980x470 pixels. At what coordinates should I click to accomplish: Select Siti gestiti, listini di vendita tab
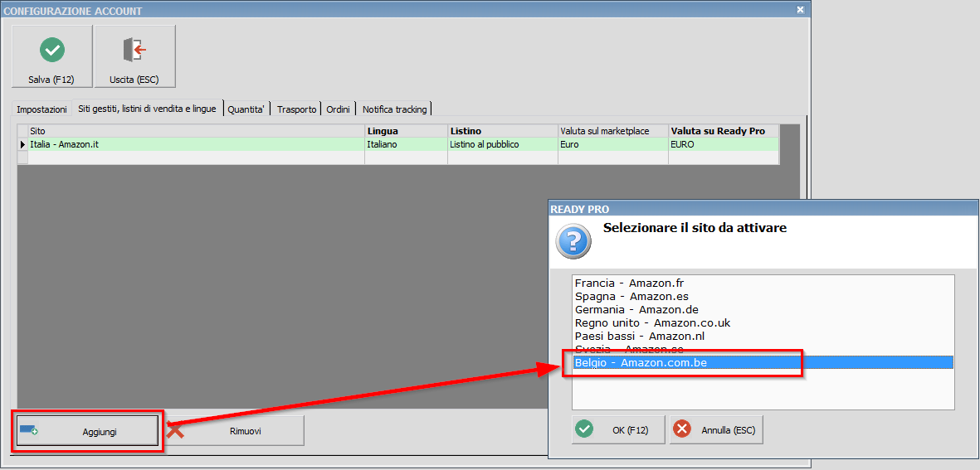pyautogui.click(x=148, y=108)
